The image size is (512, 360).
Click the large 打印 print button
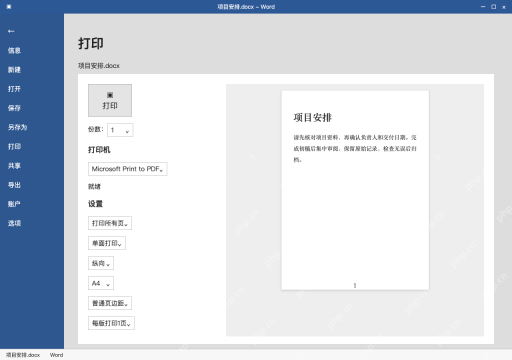[110, 100]
